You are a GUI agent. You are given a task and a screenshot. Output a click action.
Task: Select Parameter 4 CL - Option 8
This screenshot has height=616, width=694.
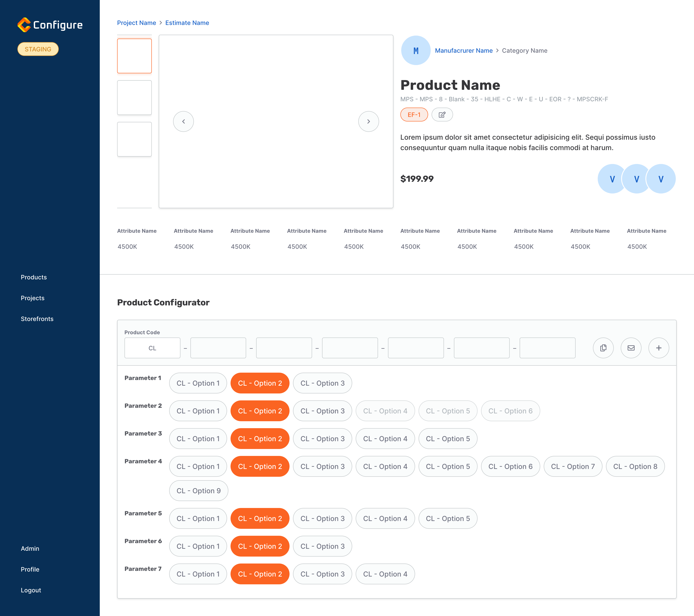[x=635, y=467]
